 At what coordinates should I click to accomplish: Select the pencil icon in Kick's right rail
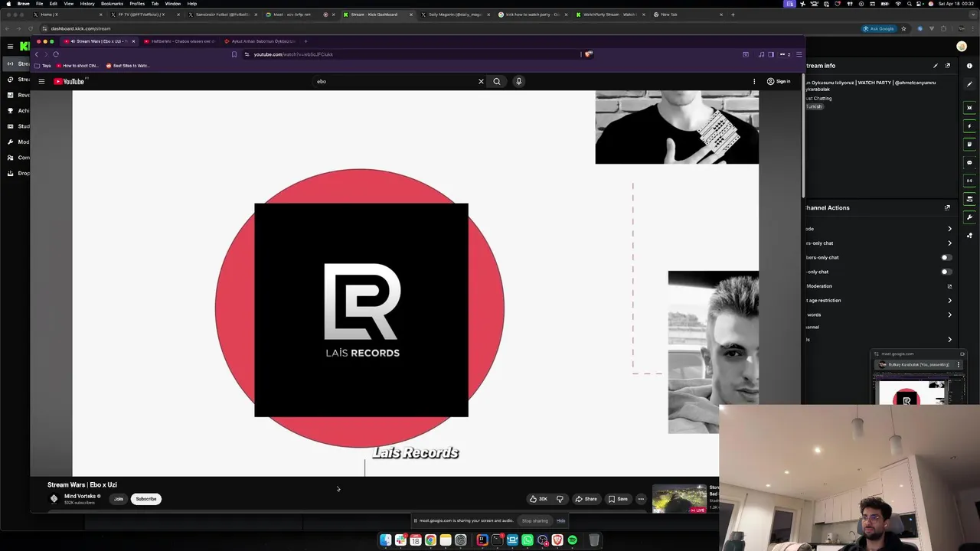point(969,84)
